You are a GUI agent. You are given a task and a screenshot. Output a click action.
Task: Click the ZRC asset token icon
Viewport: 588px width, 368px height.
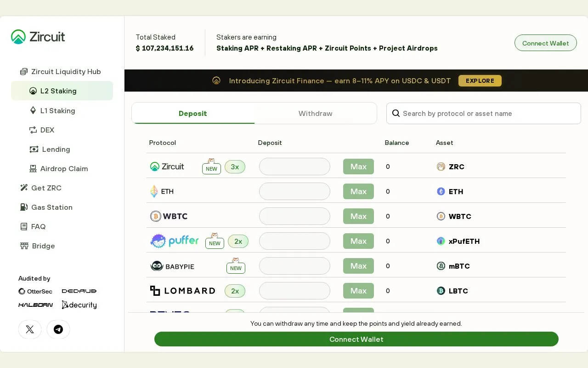pyautogui.click(x=441, y=167)
